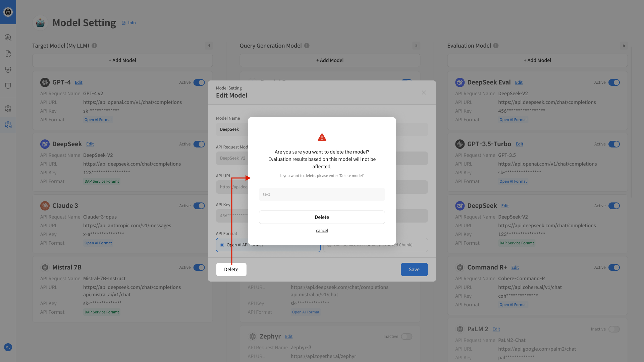Close the Edit Model dialog
Image resolution: width=644 pixels, height=362 pixels.
[x=424, y=93]
